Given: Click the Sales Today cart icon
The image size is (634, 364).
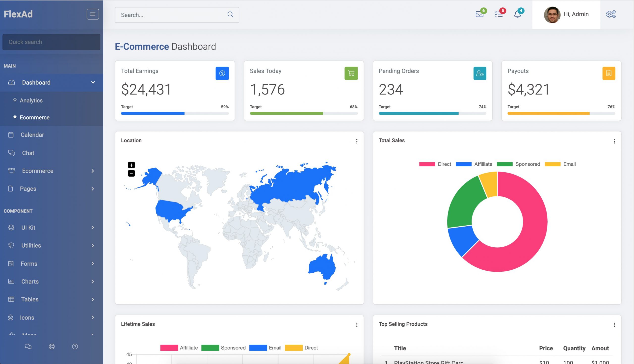Looking at the screenshot, I should [x=351, y=73].
